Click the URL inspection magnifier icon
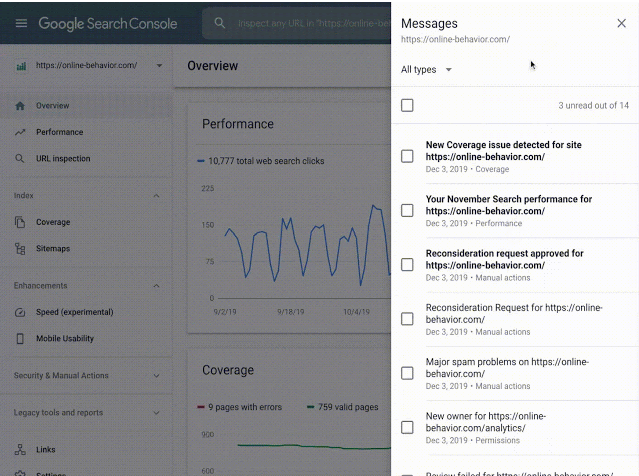The image size is (639, 476). [x=20, y=159]
